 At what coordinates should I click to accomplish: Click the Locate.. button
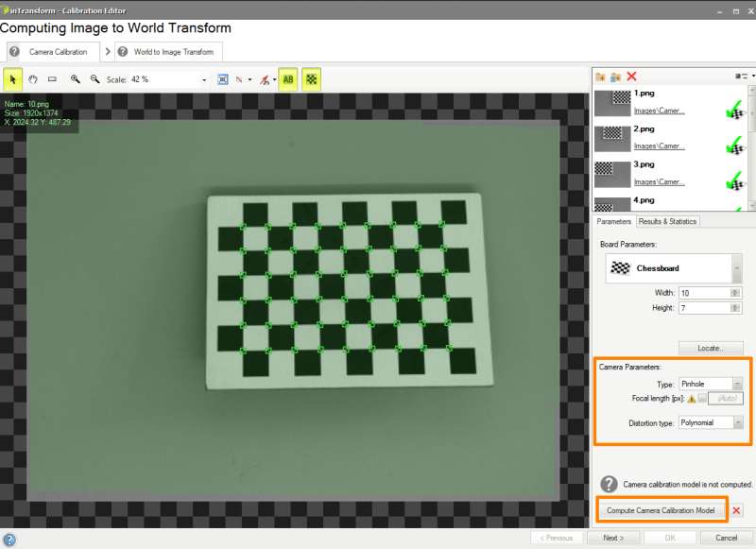(x=711, y=348)
